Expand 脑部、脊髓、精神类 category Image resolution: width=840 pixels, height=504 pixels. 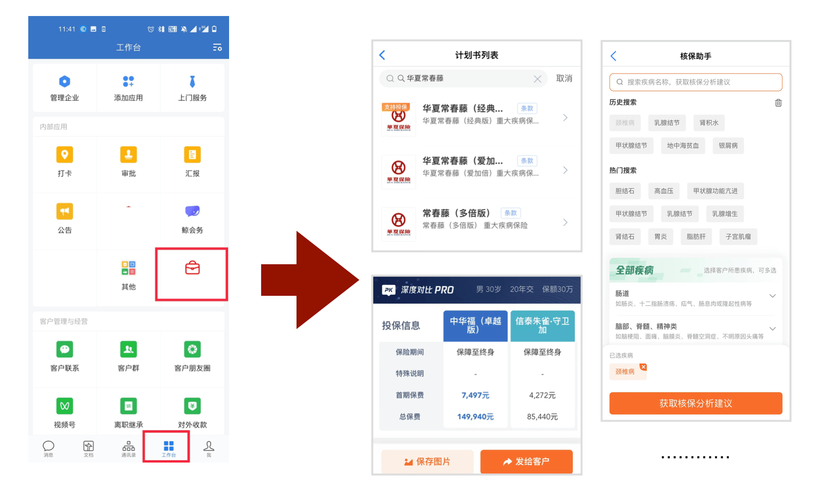point(773,329)
